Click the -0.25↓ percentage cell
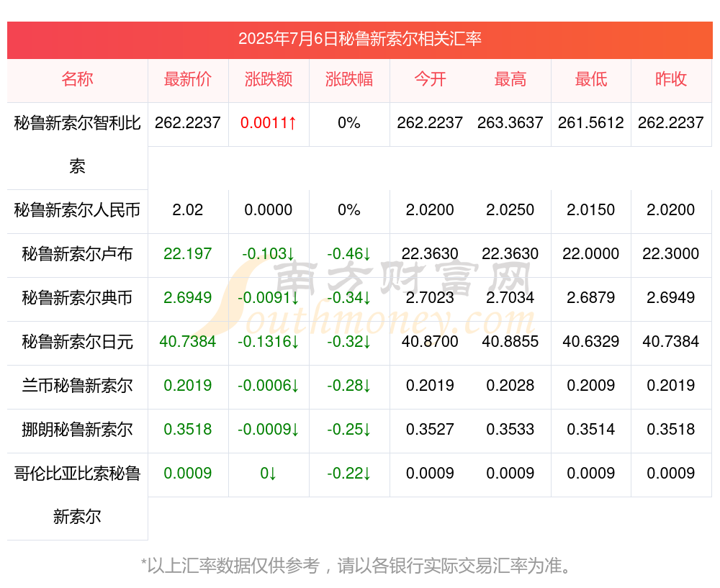This screenshot has width=720, height=588. (x=349, y=429)
